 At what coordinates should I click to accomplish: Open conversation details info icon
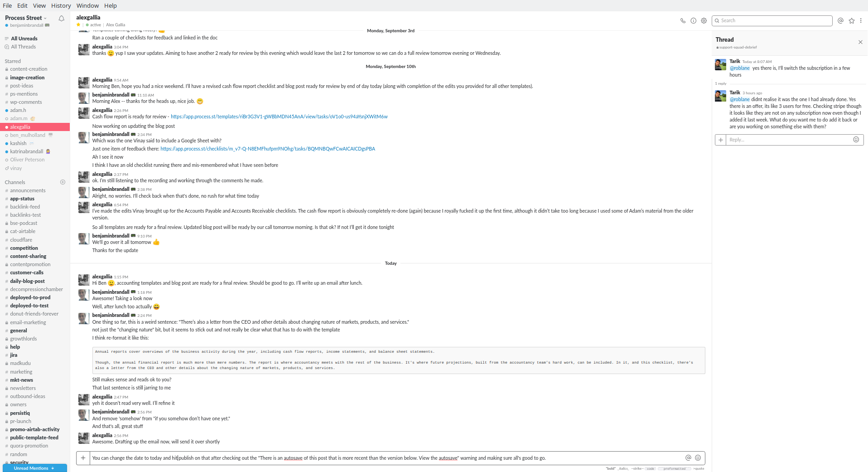[693, 20]
